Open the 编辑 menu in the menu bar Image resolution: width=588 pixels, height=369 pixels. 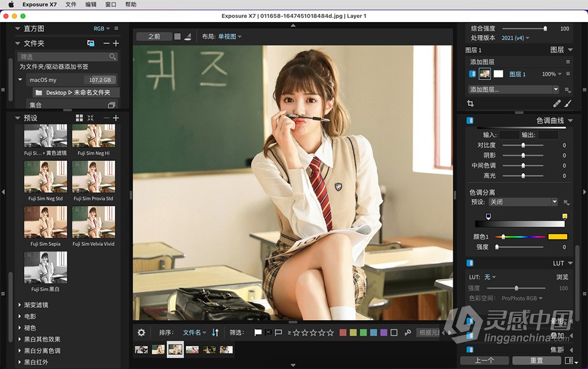pyautogui.click(x=89, y=4)
